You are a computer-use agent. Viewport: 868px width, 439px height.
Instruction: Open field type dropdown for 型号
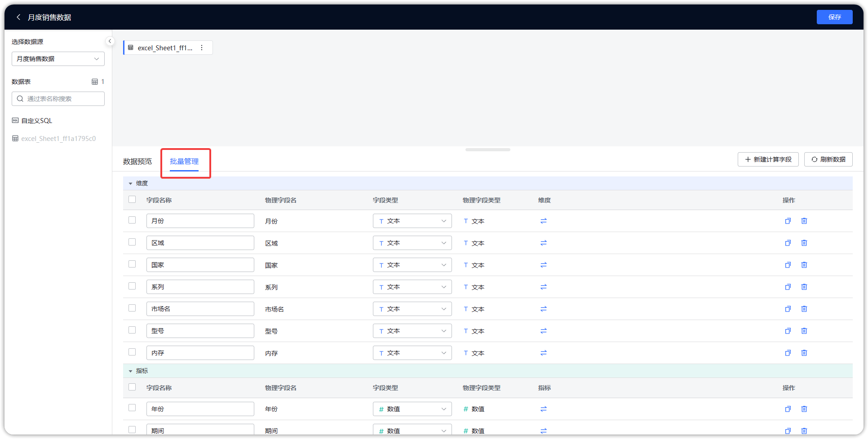pos(412,331)
